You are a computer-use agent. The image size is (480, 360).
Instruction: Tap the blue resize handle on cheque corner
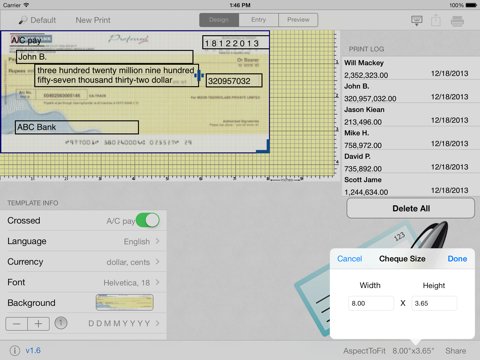263,147
